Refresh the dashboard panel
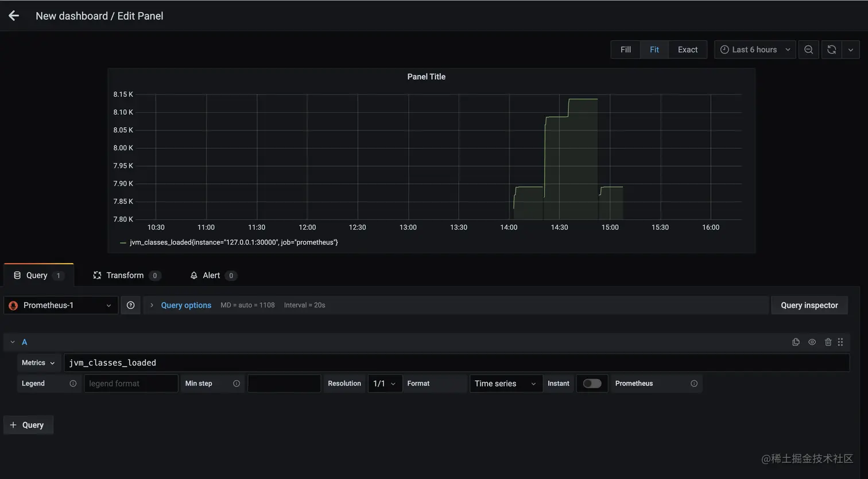Screen dimensions: 868x479 click(x=831, y=49)
